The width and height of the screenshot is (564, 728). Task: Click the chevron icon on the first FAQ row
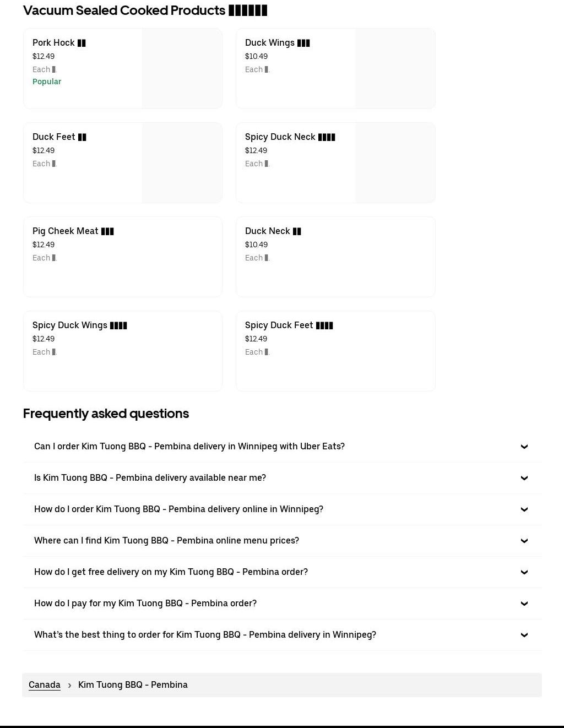click(524, 447)
